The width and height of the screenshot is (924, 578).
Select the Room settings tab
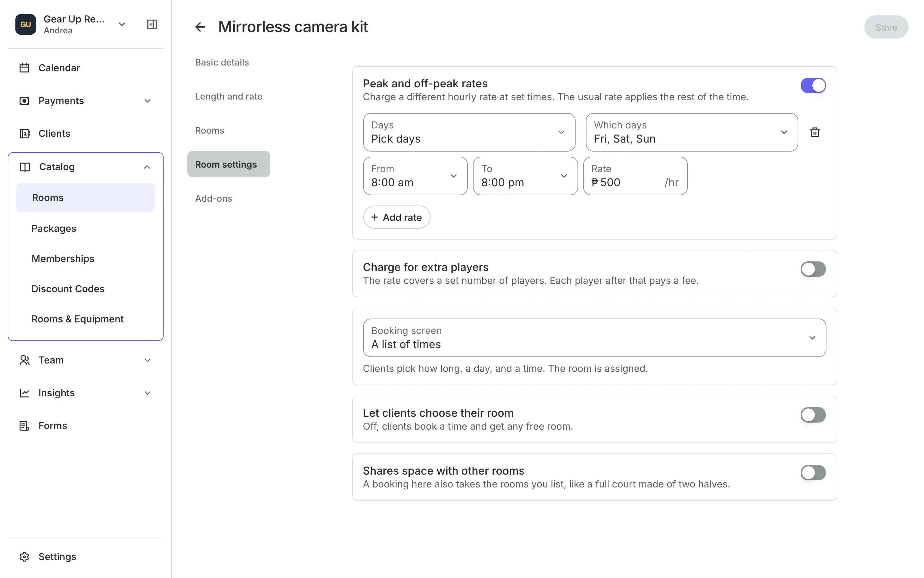pyautogui.click(x=228, y=164)
